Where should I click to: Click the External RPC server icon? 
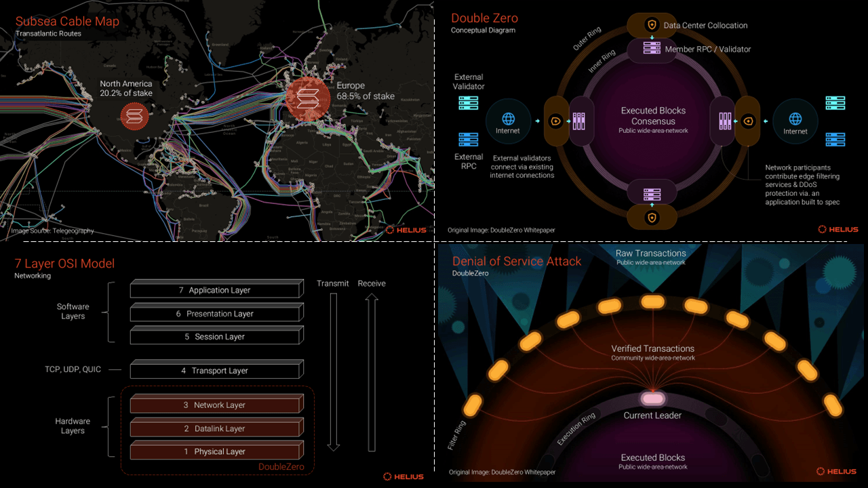pos(469,139)
